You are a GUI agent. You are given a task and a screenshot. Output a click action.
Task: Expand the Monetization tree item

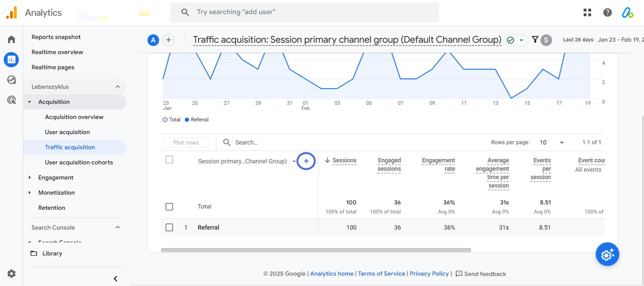tap(30, 193)
